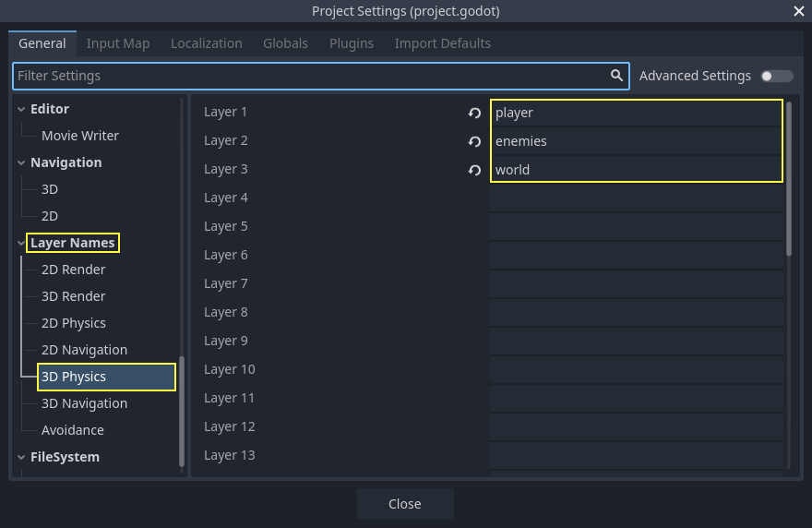Open the Localization tab

click(206, 43)
